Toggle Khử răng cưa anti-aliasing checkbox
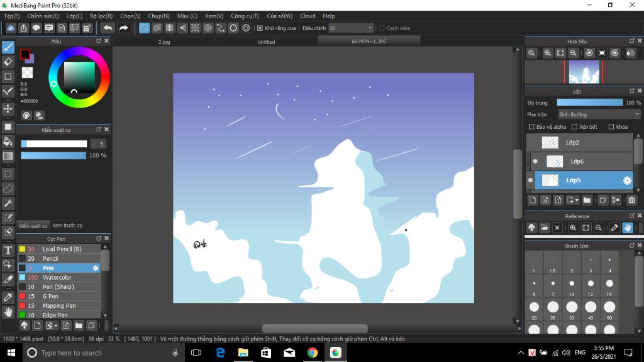Viewport: 644px width, 362px height. click(260, 28)
